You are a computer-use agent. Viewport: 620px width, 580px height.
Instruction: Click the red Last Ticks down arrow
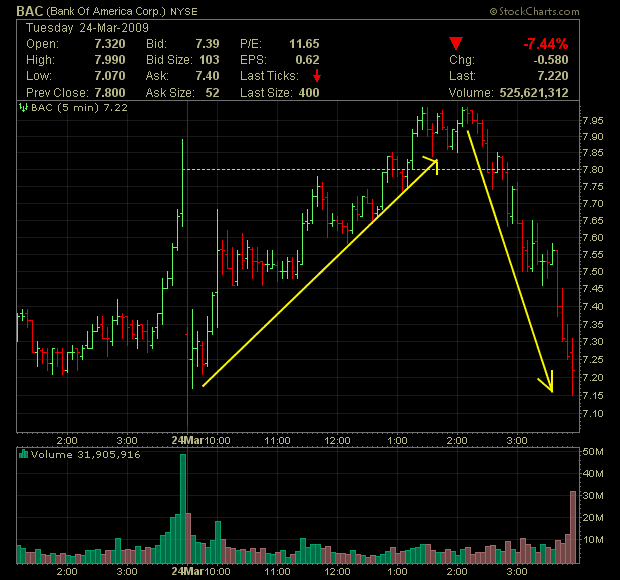tap(317, 76)
